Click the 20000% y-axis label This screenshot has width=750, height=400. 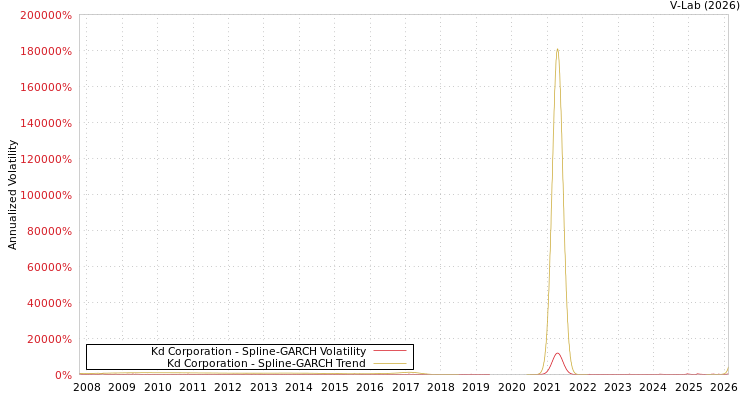48,339
